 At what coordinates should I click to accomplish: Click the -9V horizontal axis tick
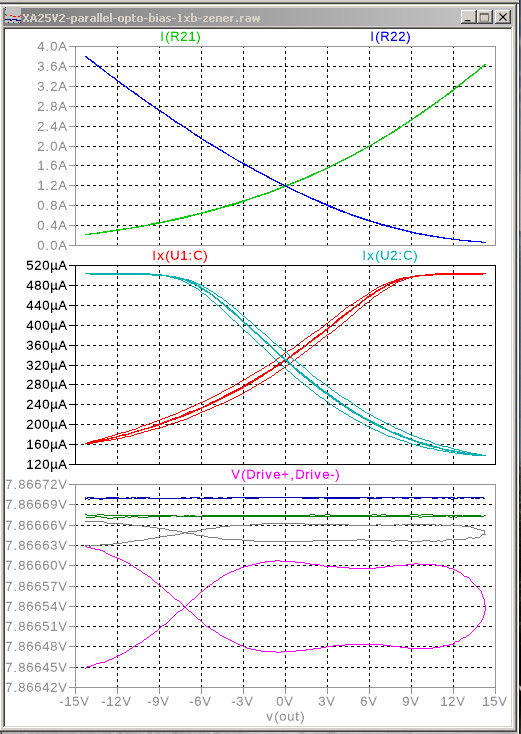coord(159,701)
